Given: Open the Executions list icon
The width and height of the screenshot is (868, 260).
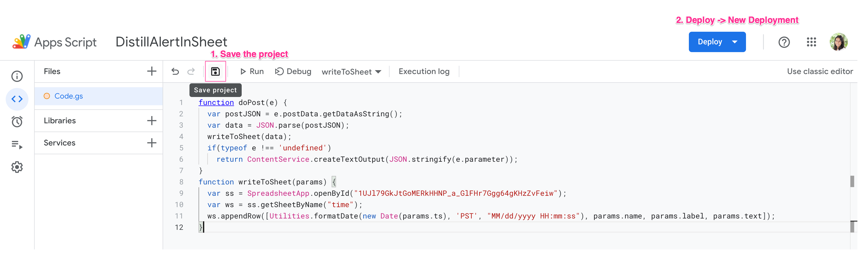Looking at the screenshot, I should click(x=17, y=145).
